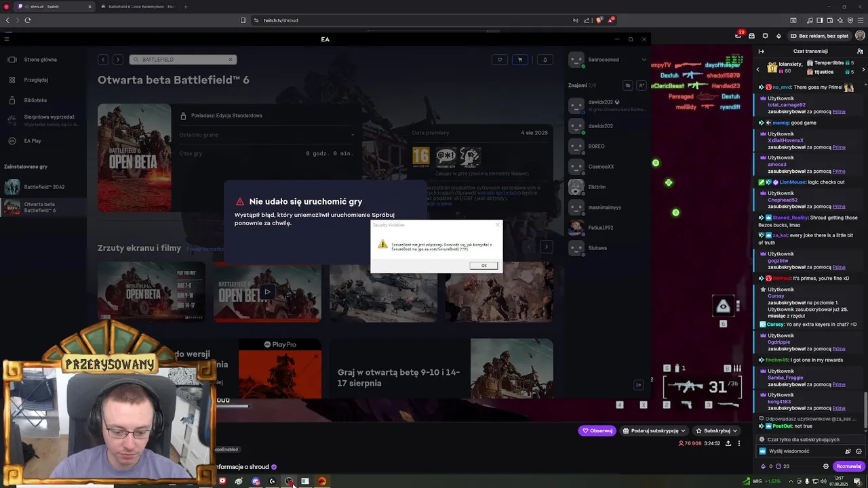Click OK in the Security Violation dialog
The width and height of the screenshot is (868, 488).
(484, 265)
